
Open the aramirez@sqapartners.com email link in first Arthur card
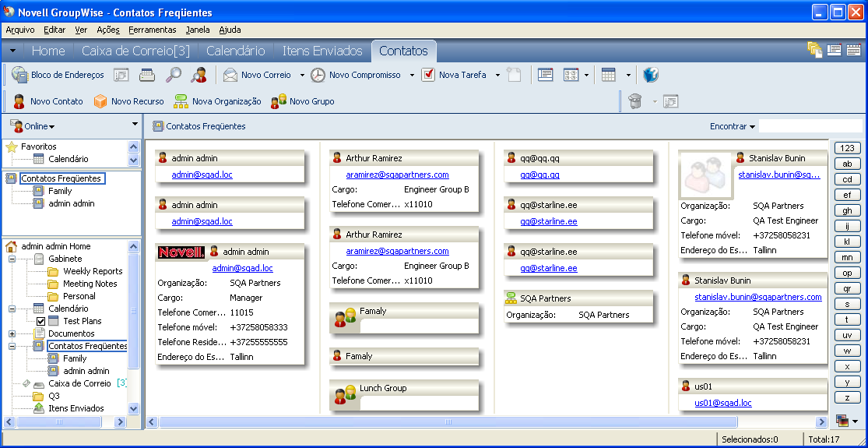[x=397, y=175]
